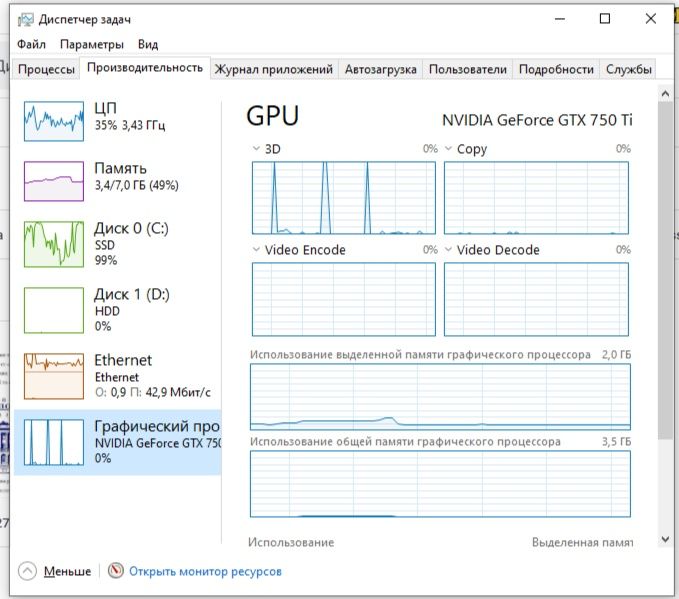Switch to the Автозагрузка tab
The image size is (679, 599).
[380, 69]
